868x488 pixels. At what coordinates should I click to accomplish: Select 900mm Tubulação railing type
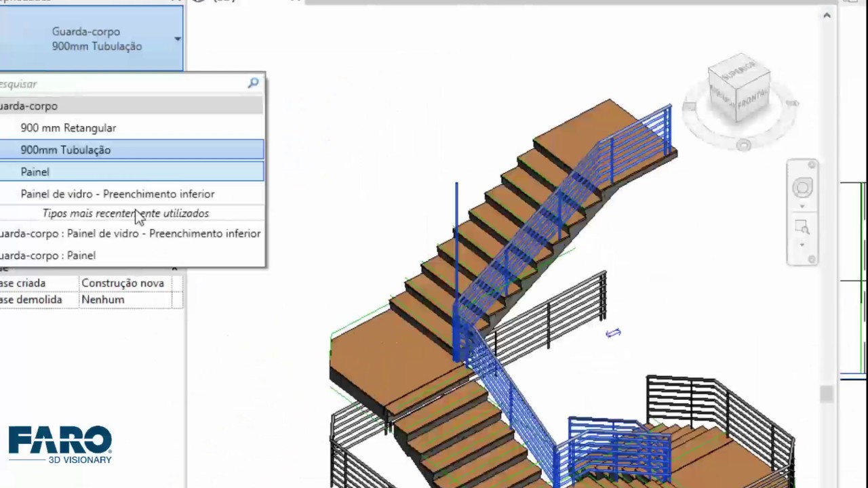pyautogui.click(x=132, y=150)
